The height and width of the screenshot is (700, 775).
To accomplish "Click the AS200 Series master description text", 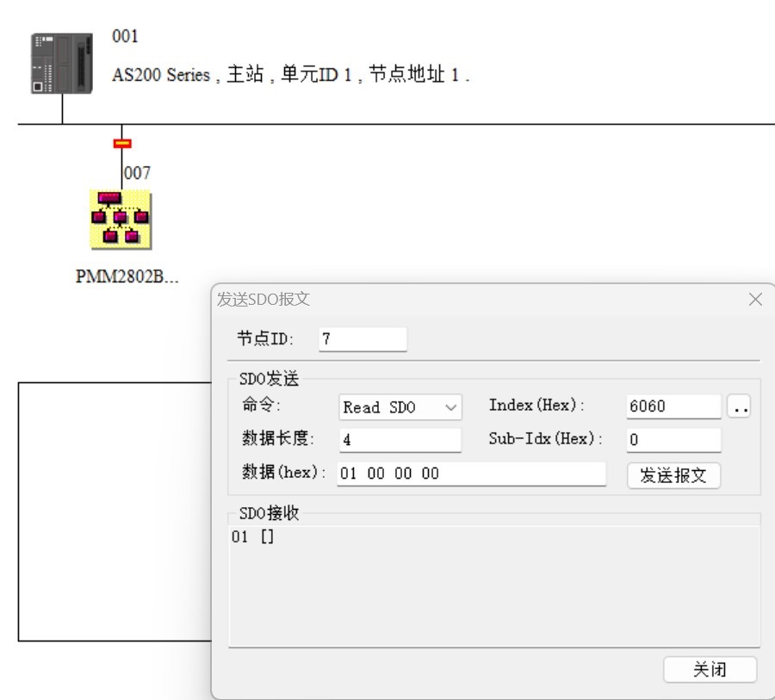I will [x=291, y=75].
